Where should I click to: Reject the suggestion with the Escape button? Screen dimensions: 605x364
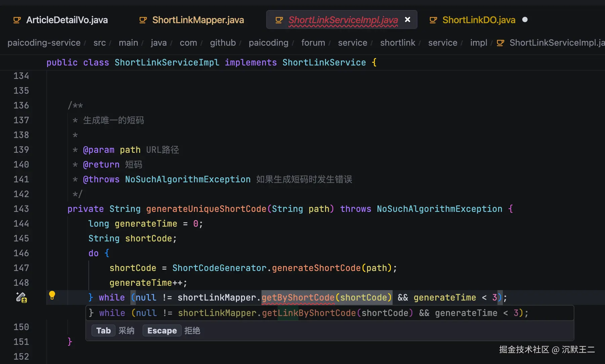pyautogui.click(x=162, y=331)
